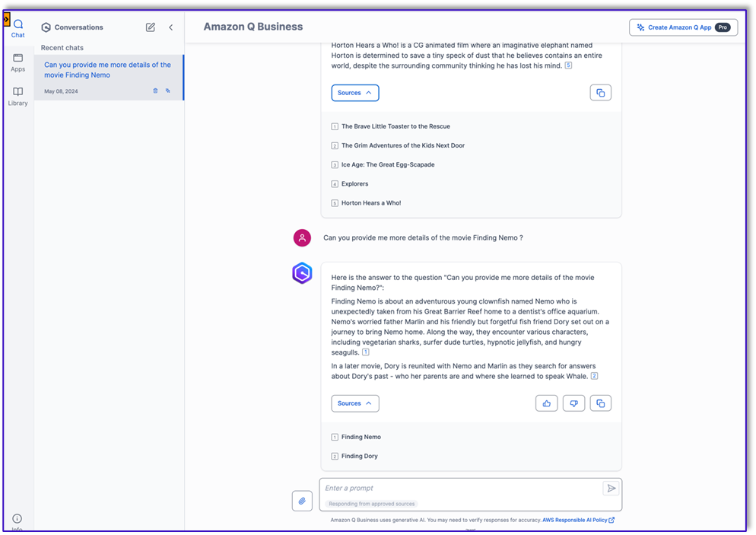Start a new conversation with the compose icon
Screen dimensions: 756x535
(151, 27)
